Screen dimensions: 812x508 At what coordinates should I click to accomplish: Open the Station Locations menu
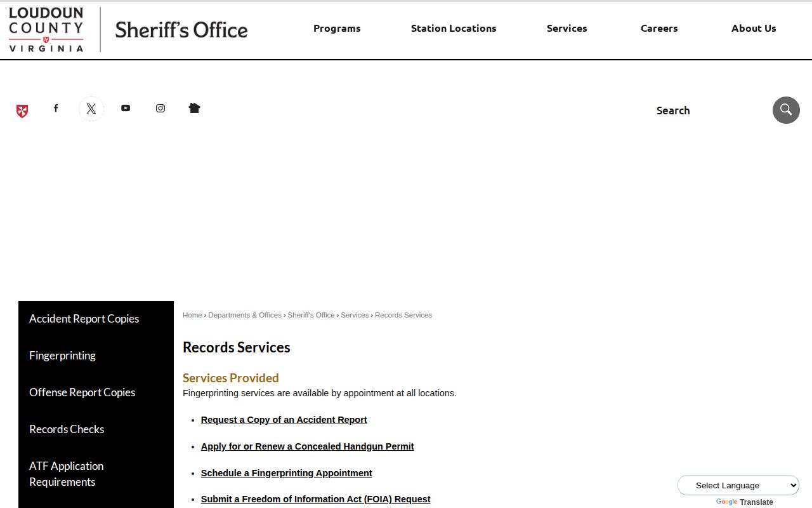(454, 29)
